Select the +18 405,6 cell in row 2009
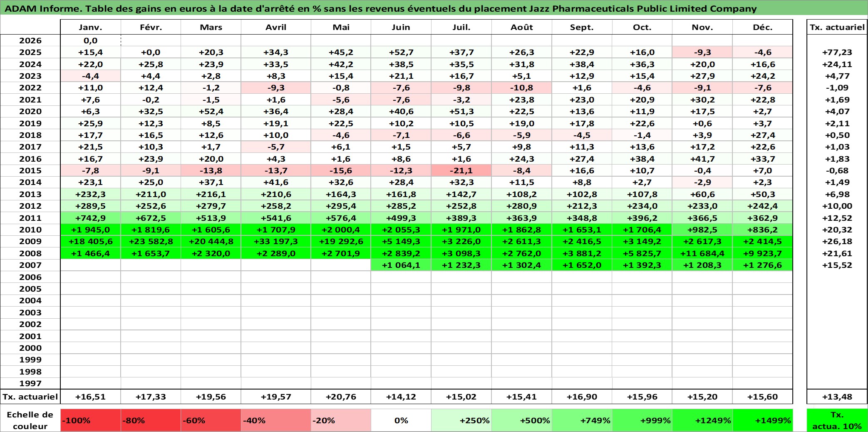The width and height of the screenshot is (868, 432). [x=91, y=241]
